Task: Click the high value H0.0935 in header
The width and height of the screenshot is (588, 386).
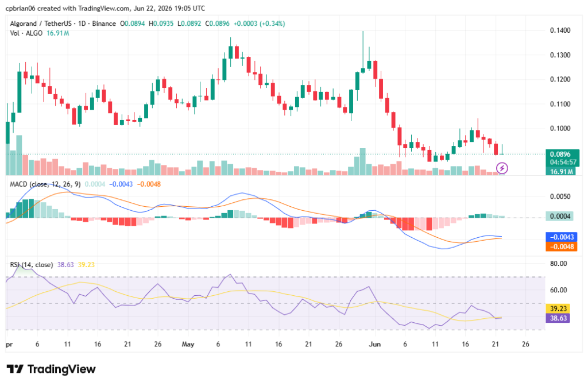Action: coord(161,24)
